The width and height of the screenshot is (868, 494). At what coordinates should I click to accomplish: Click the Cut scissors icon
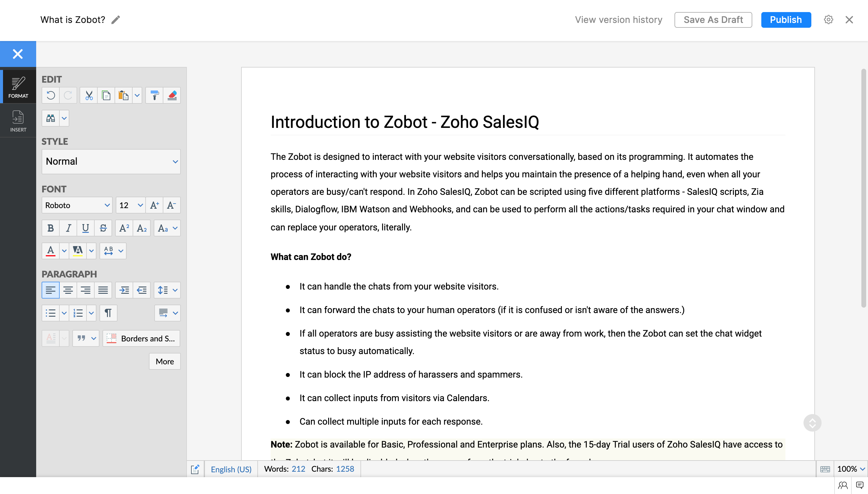[x=89, y=95]
